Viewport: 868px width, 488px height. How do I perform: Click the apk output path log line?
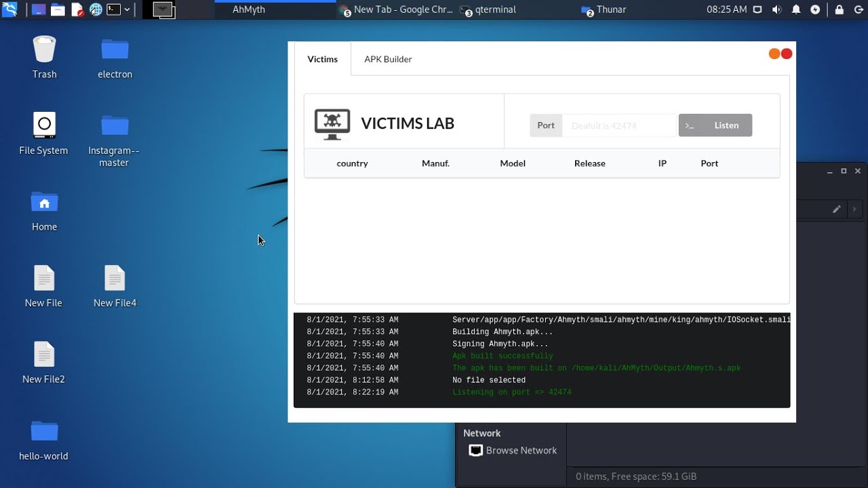click(597, 368)
